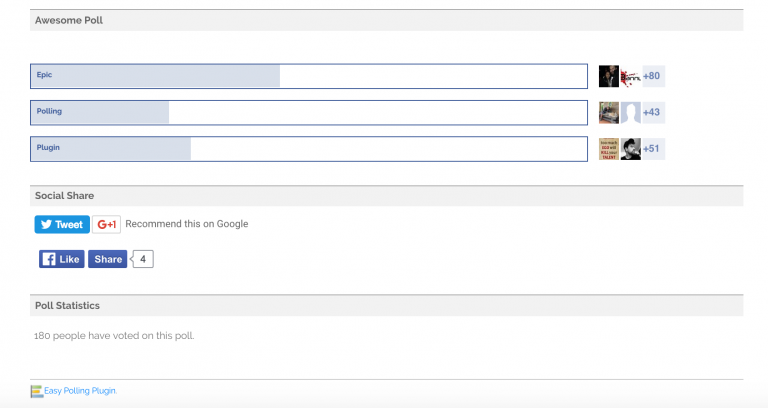The height and width of the screenshot is (408, 768).
Task: Click the first voter avatar beside Polling
Action: 608,113
